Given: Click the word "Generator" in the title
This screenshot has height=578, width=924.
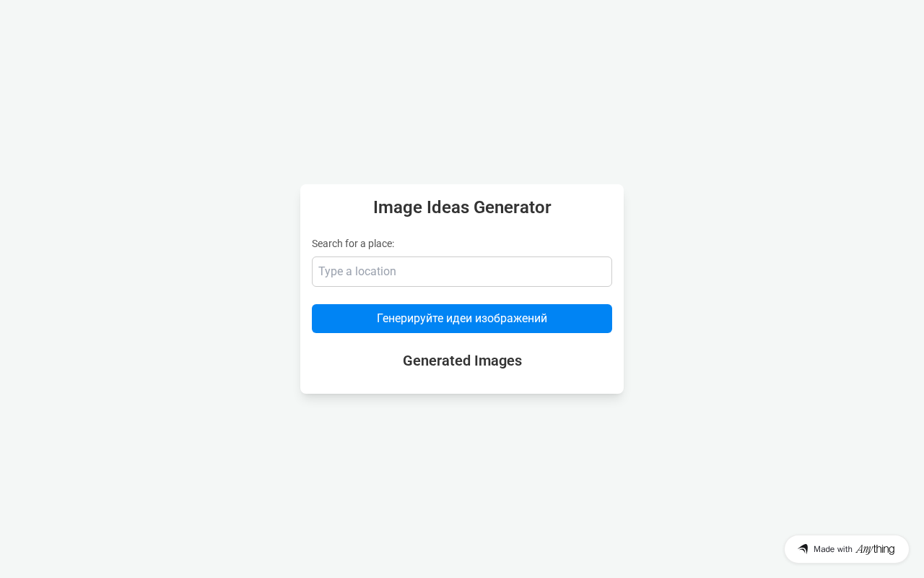Looking at the screenshot, I should [513, 207].
